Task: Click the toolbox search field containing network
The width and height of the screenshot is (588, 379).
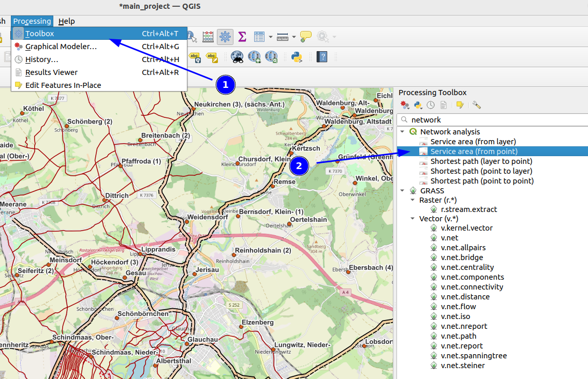Action: coord(493,120)
